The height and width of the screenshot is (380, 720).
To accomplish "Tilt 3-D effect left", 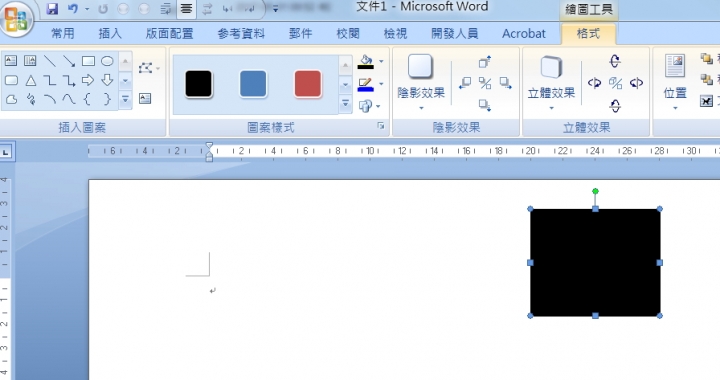I will (x=595, y=83).
